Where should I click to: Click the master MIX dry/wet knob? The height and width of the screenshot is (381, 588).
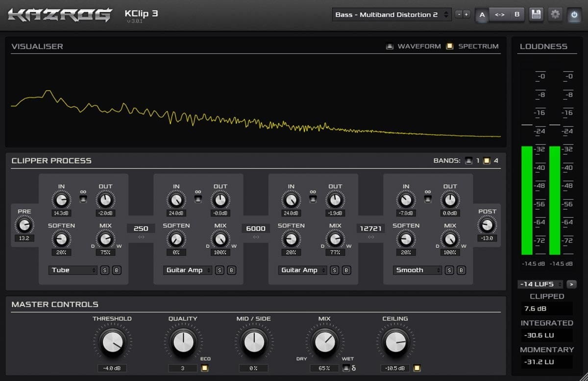coord(324,342)
